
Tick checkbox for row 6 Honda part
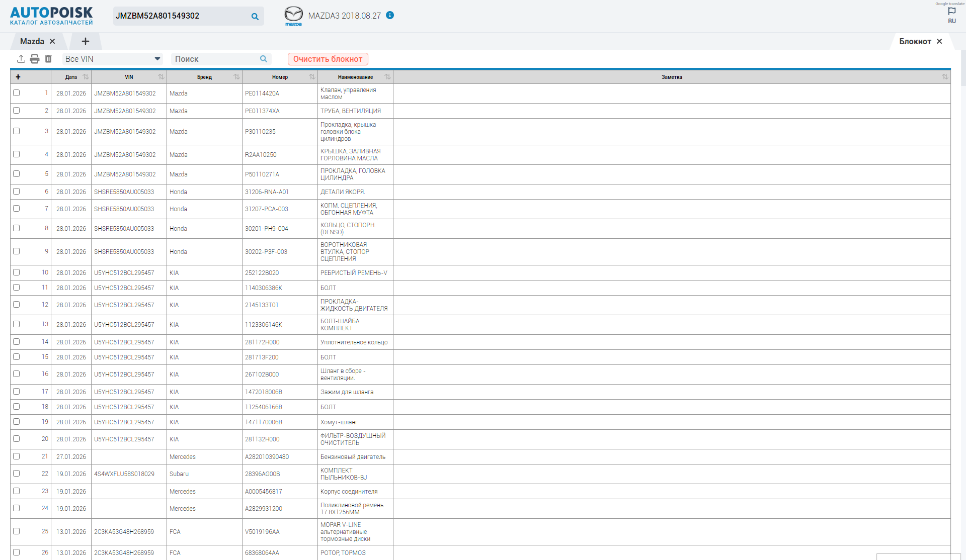point(17,192)
